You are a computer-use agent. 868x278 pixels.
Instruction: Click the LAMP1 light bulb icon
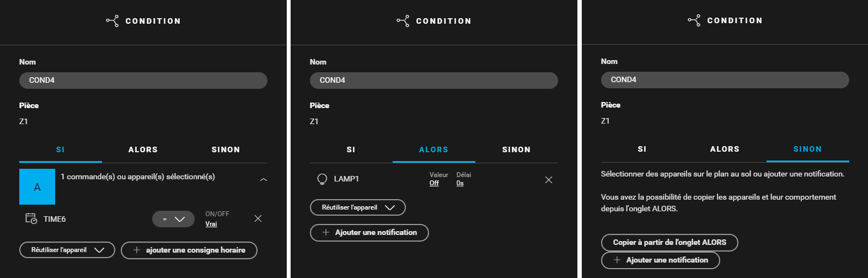322,179
